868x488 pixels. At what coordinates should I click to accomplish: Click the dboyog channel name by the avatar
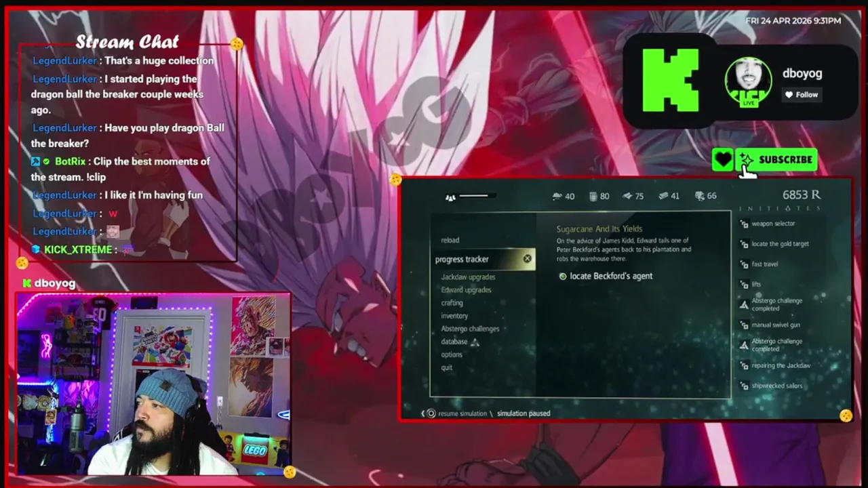(802, 73)
